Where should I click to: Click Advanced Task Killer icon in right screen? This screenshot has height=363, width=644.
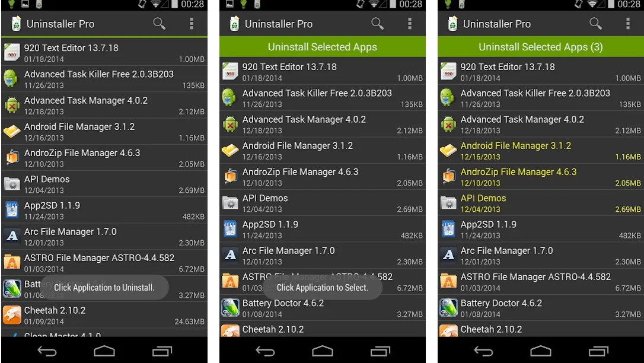click(x=447, y=97)
